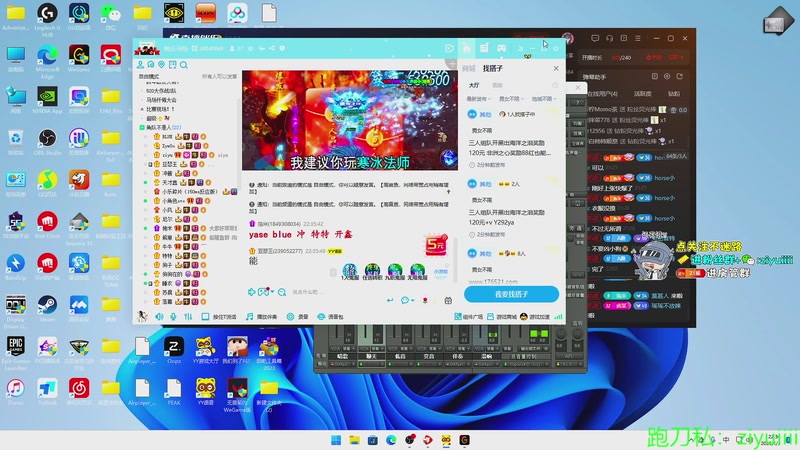Screen dimensions: 800x450
Task: Click the game video thumbnail with 寒冰法师 subtitle
Action: pos(349,120)
